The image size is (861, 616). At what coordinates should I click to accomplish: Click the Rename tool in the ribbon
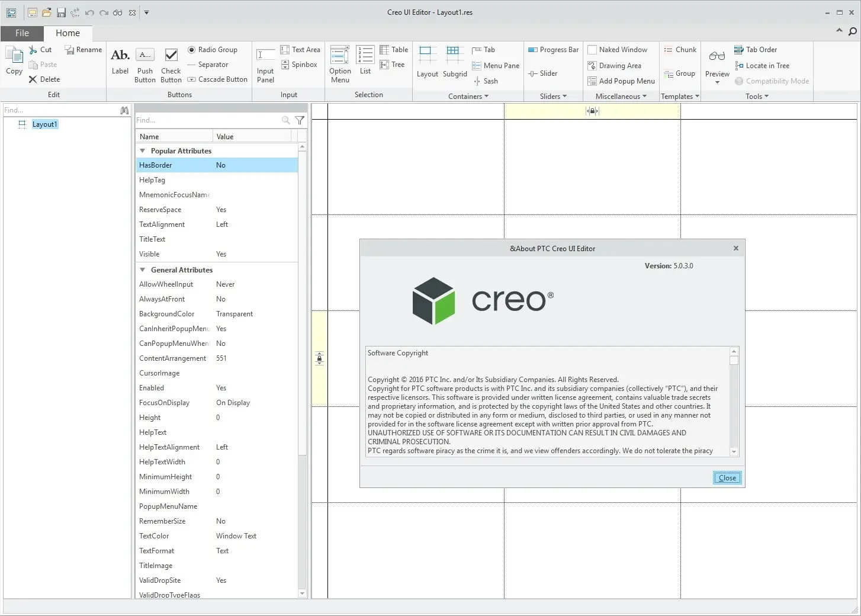83,50
